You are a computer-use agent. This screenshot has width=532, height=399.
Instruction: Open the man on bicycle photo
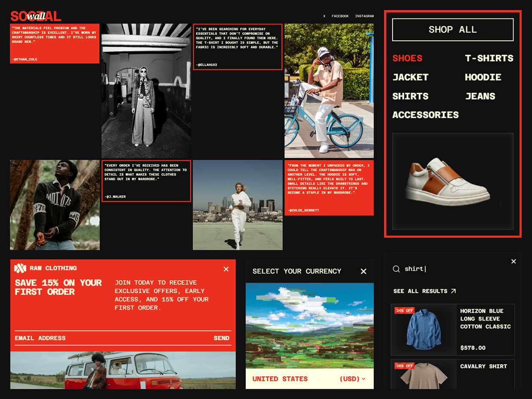pos(329,91)
